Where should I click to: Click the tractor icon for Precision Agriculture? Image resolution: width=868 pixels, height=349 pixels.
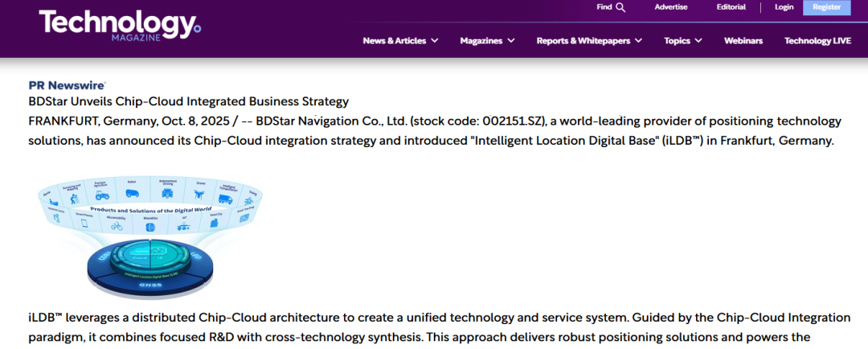click(101, 194)
